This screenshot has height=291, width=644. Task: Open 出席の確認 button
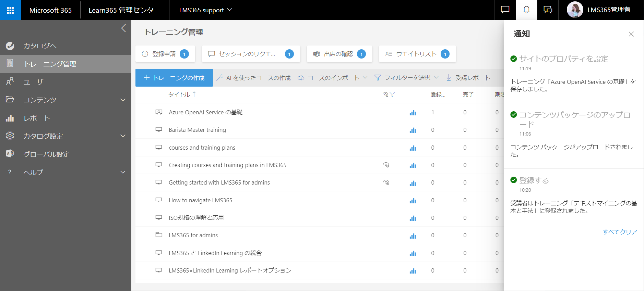(x=339, y=54)
